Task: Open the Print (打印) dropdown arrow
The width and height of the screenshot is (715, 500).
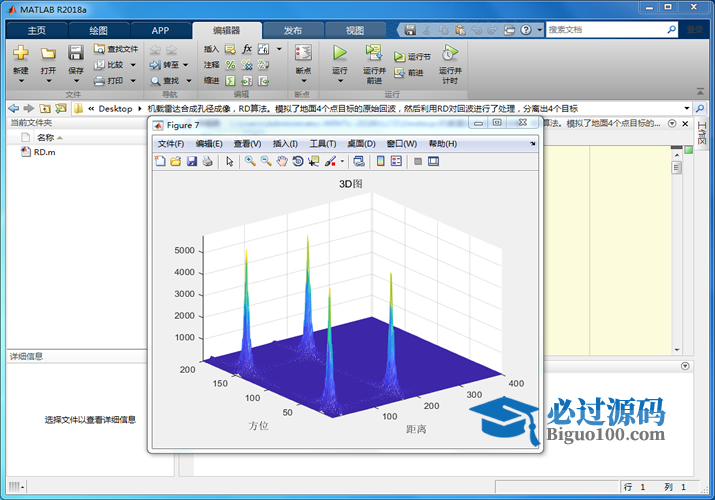Action: click(133, 81)
